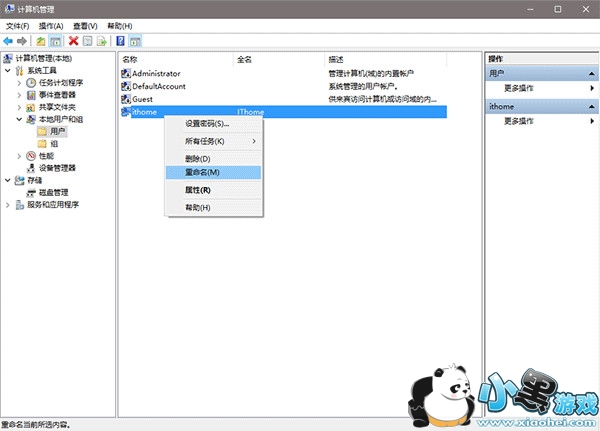Viewport: 600px width, 431px height.
Task: Click the 设备管理器 icon in tree
Action: (x=31, y=168)
